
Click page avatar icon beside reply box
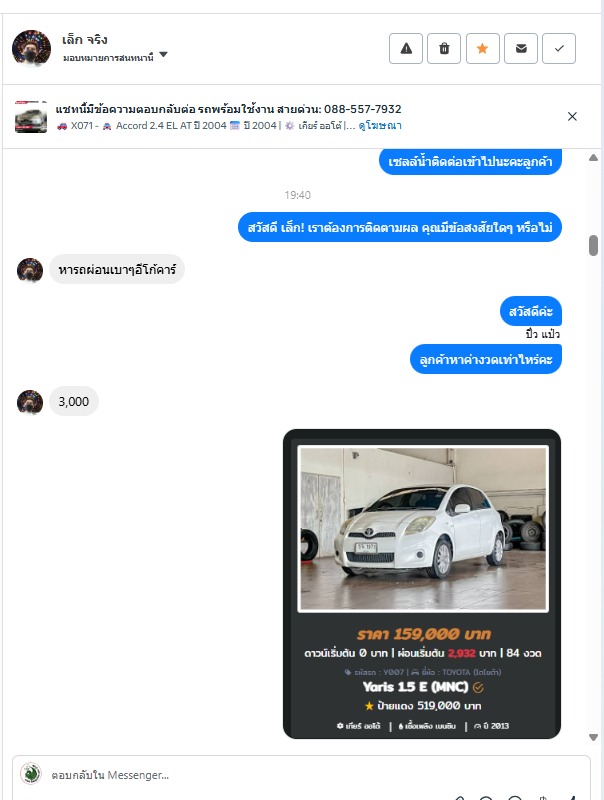(31, 773)
